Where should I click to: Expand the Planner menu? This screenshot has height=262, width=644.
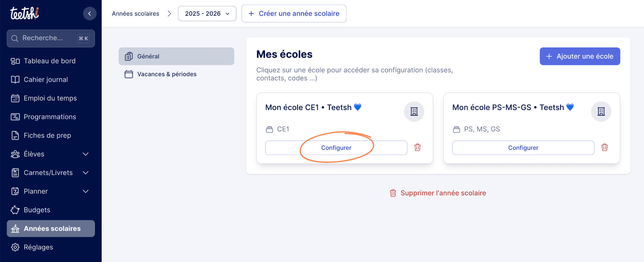tap(86, 191)
